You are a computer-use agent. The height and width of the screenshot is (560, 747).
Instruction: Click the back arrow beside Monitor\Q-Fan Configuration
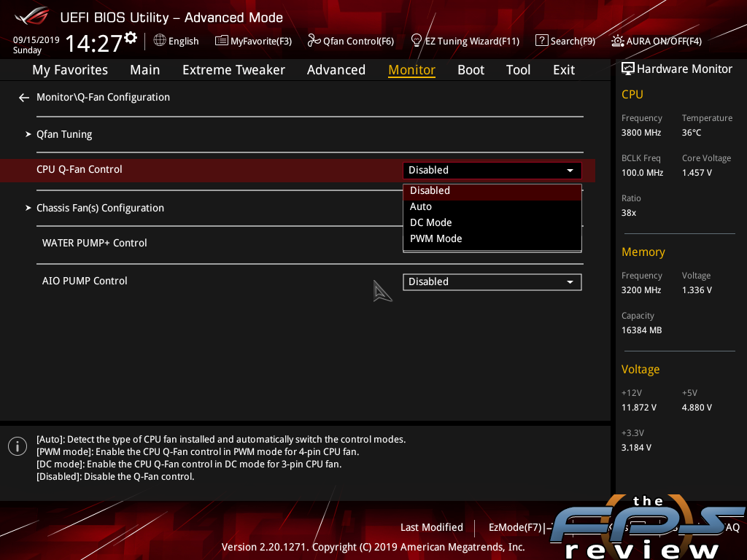coord(24,98)
